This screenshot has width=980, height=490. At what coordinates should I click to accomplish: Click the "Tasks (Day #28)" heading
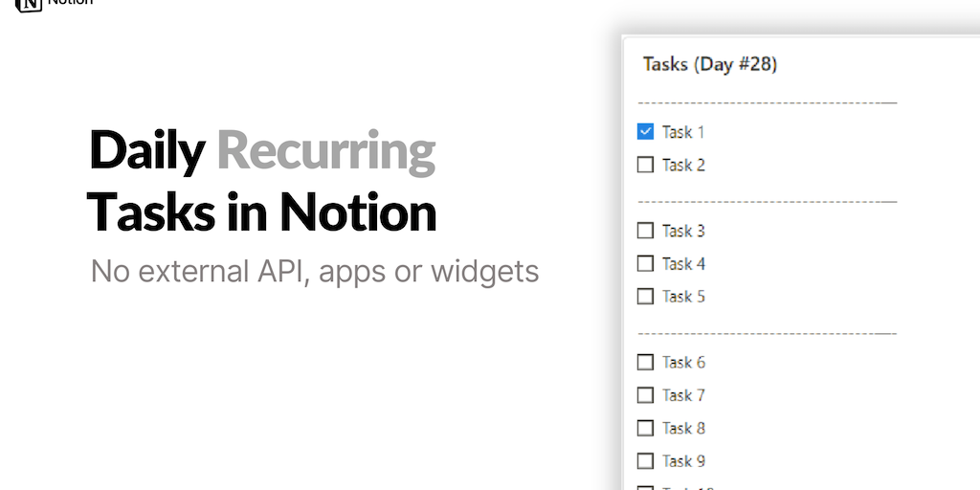point(709,64)
